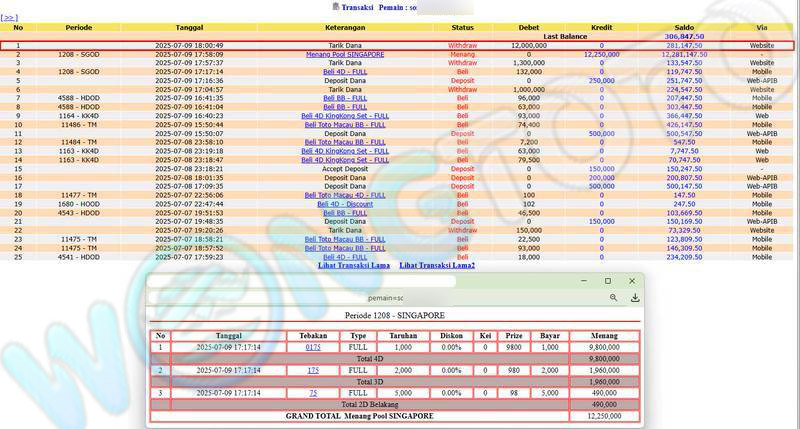Open tebakan 0175 link in popup
This screenshot has width=800, height=429.
click(x=313, y=346)
